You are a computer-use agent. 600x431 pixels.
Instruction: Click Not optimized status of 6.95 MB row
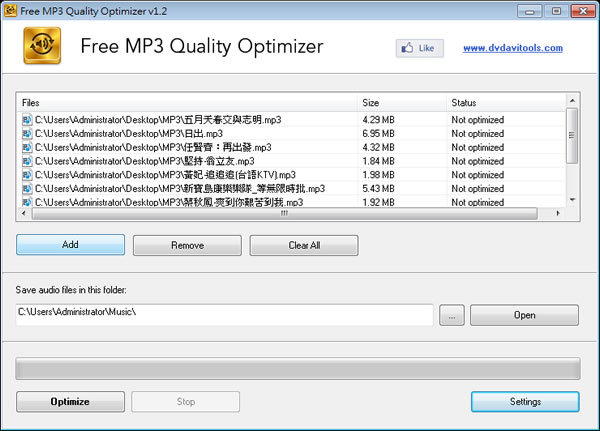478,134
